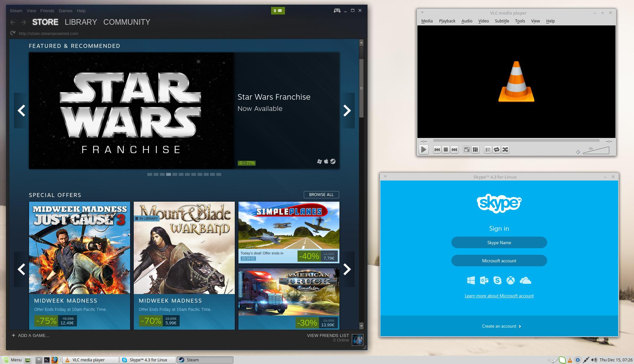Click the Steam friends avatar icon
This screenshot has width=634, height=364.
(358, 340)
